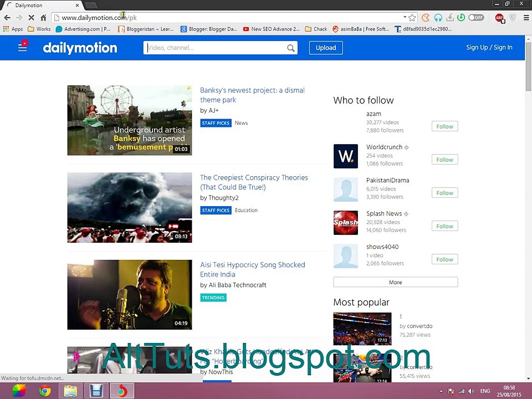Viewport: 532px width, 399px height.
Task: Open Worldcrunch channel avatar
Action: pos(345,156)
